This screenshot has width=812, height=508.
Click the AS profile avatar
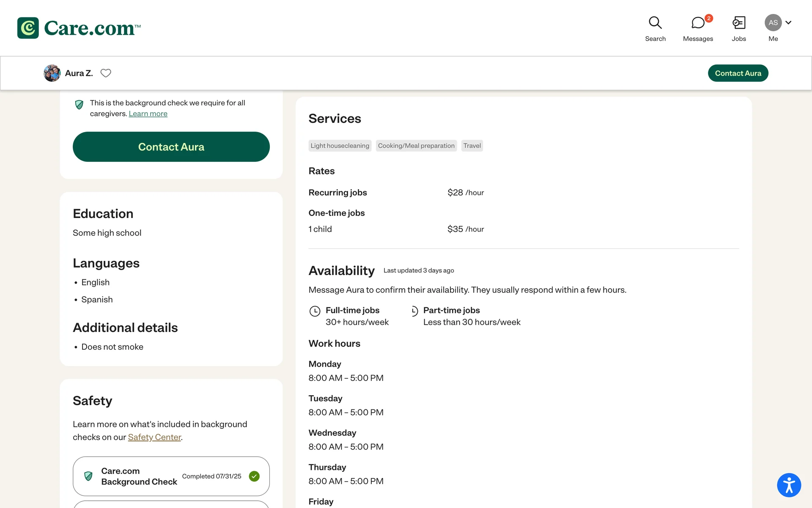click(x=773, y=23)
